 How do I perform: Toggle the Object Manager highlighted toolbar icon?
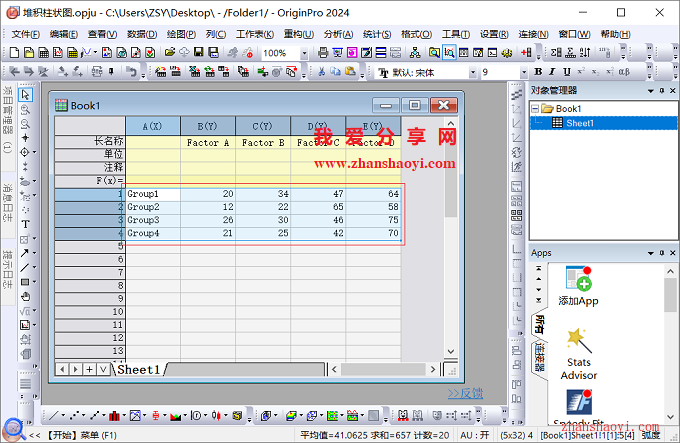[x=449, y=53]
